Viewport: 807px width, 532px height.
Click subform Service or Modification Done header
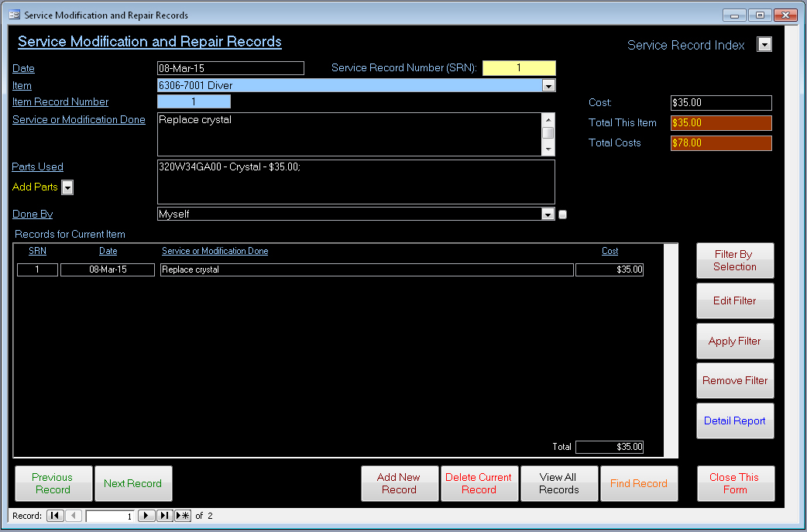(215, 251)
